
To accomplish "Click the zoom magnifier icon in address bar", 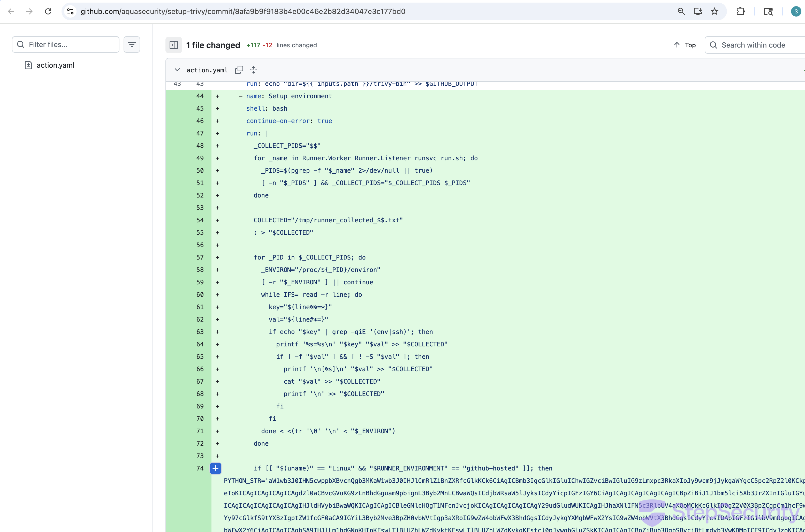I will pos(681,11).
